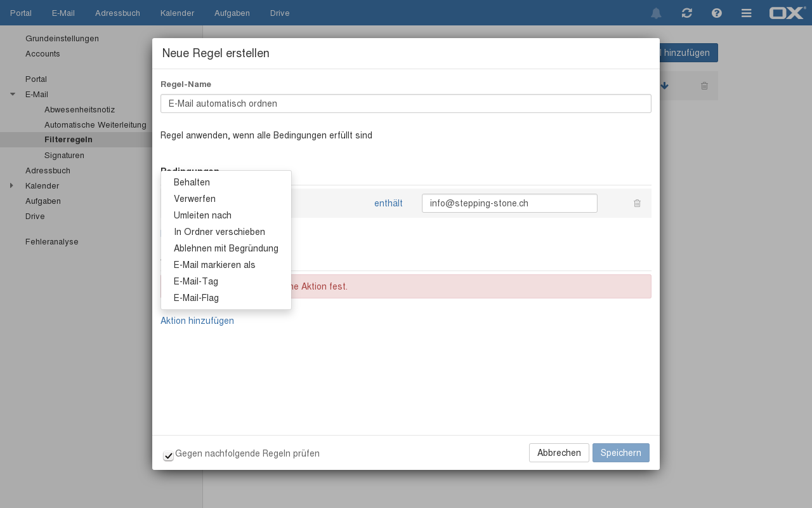Open the notifications bell icon
812x508 pixels.
pyautogui.click(x=656, y=13)
